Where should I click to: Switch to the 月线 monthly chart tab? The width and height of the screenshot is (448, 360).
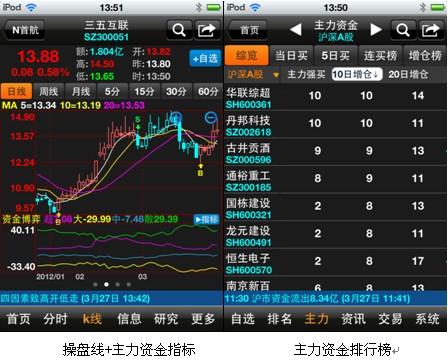pyautogui.click(x=81, y=91)
